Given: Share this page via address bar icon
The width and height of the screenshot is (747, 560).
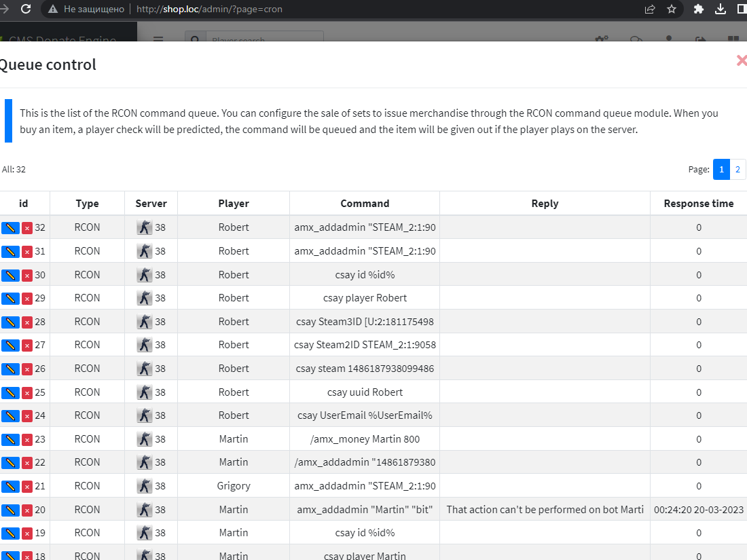Looking at the screenshot, I should tap(650, 10).
